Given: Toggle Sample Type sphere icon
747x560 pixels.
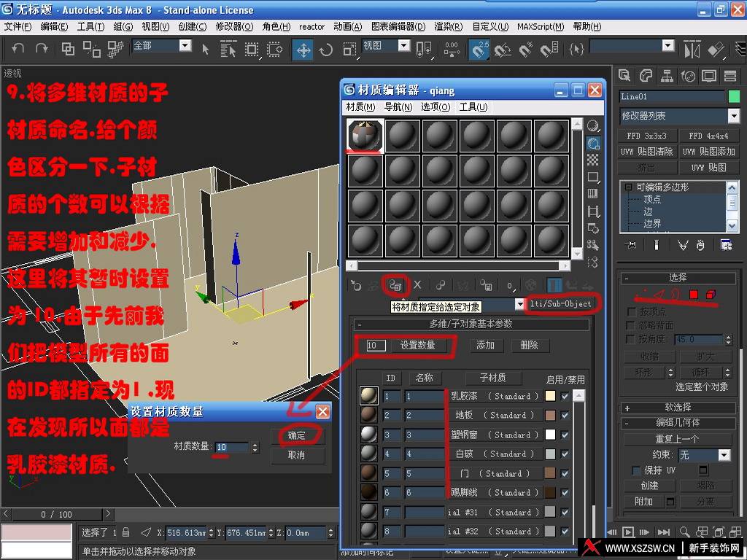Looking at the screenshot, I should coord(593,125).
